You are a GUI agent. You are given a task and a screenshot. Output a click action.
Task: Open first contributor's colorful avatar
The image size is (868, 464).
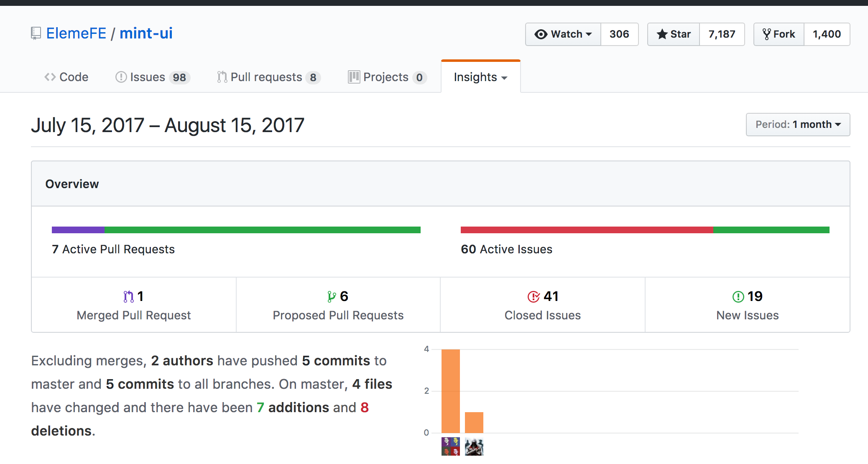click(x=451, y=446)
